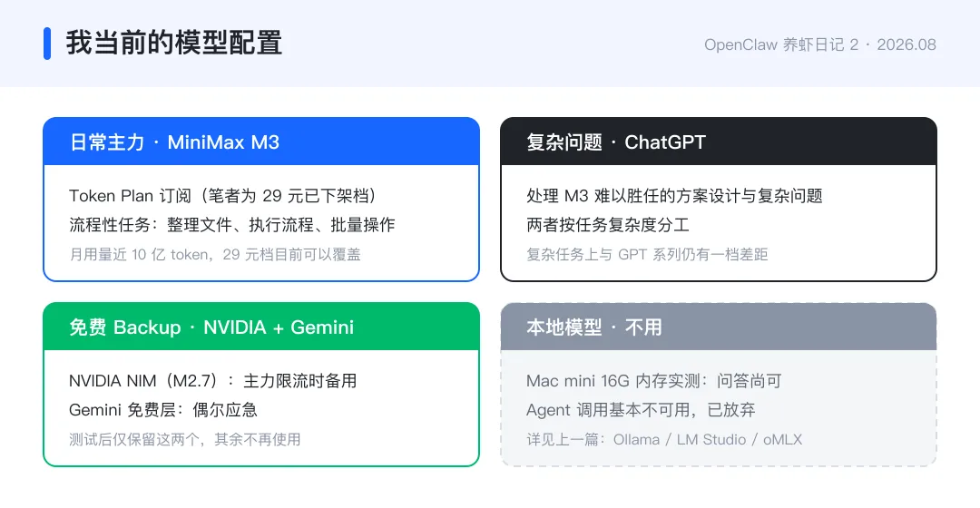Click the 测试后仅保留这两个 note
Screen dimensions: 980x508
pyautogui.click(x=185, y=439)
